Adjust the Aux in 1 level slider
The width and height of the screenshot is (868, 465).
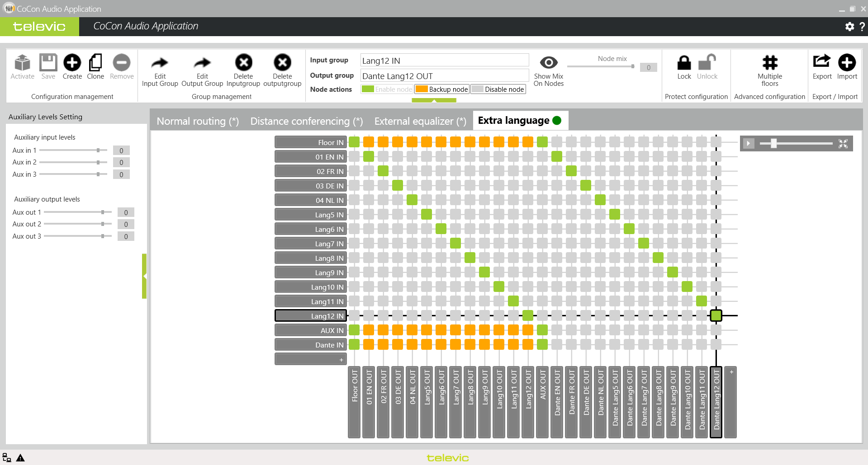(x=98, y=150)
